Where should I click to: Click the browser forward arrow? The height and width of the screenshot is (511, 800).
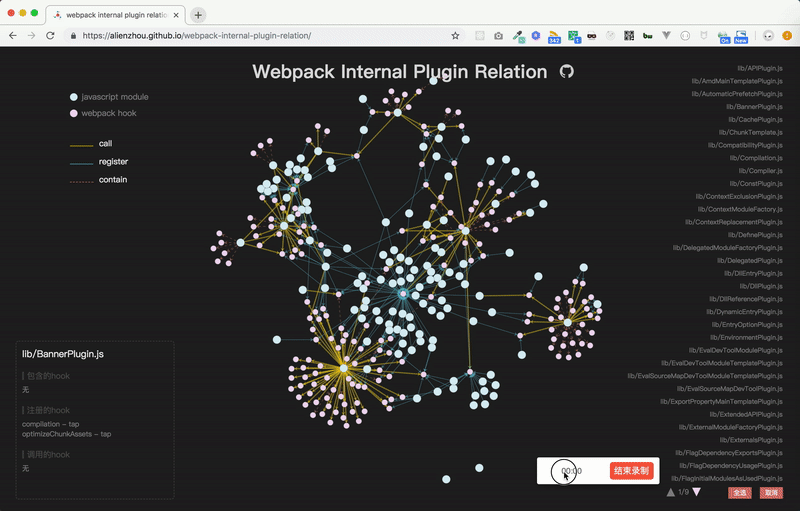point(32,36)
